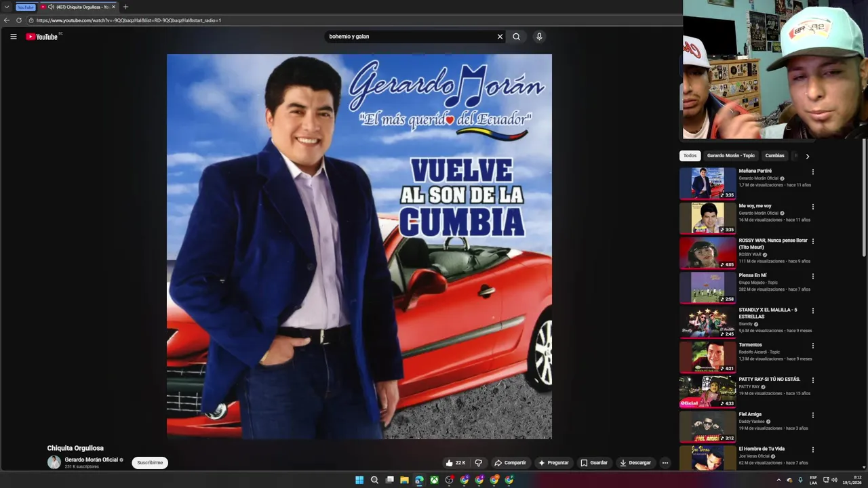
Task: Open more actions beside Descargar
Action: [x=665, y=463]
